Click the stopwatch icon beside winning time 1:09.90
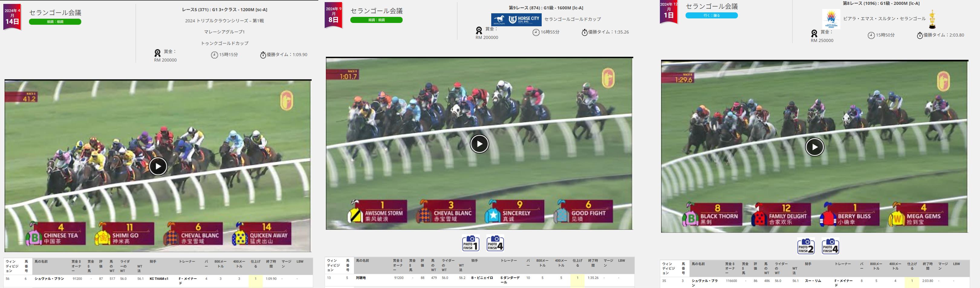Screen dimensions: 980x288 [263, 55]
